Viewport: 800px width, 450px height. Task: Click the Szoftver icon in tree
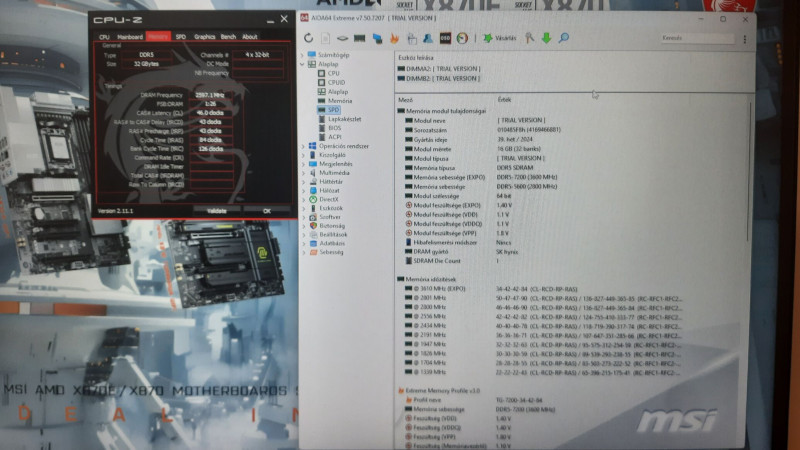coord(313,217)
